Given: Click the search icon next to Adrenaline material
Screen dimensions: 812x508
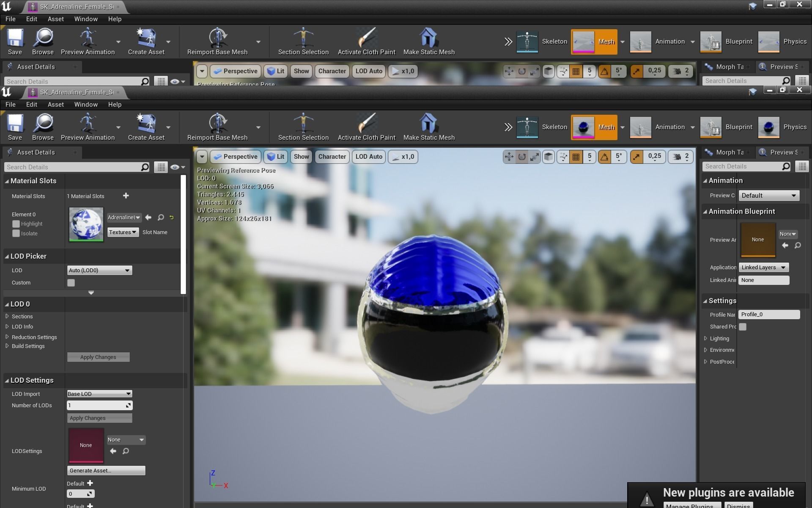Looking at the screenshot, I should click(161, 218).
